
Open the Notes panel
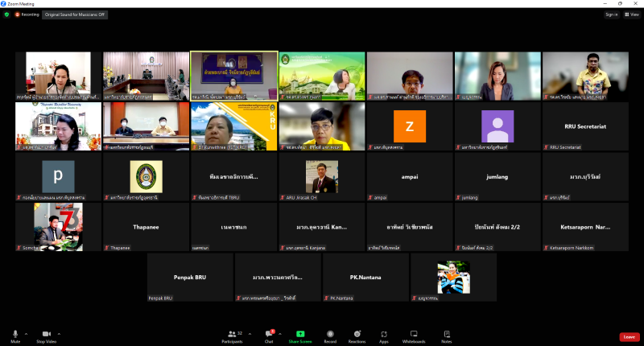click(x=446, y=335)
